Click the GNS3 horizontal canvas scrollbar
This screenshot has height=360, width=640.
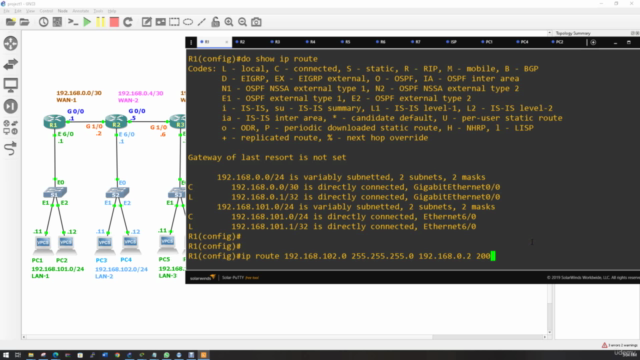point(284,337)
